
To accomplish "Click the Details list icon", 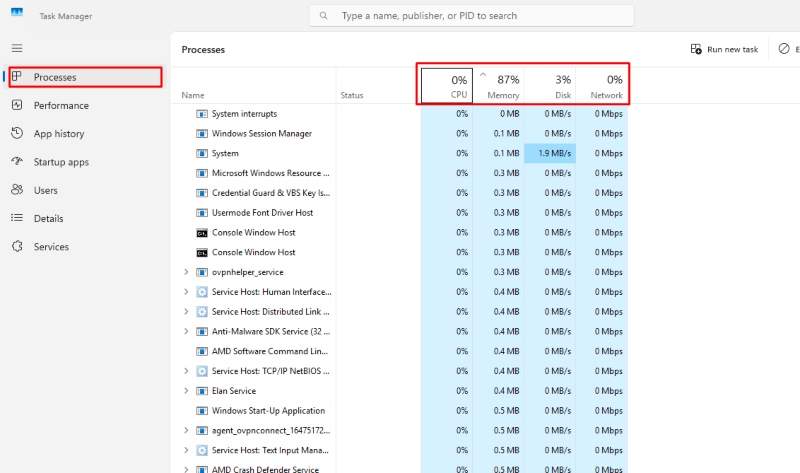I will [x=17, y=218].
